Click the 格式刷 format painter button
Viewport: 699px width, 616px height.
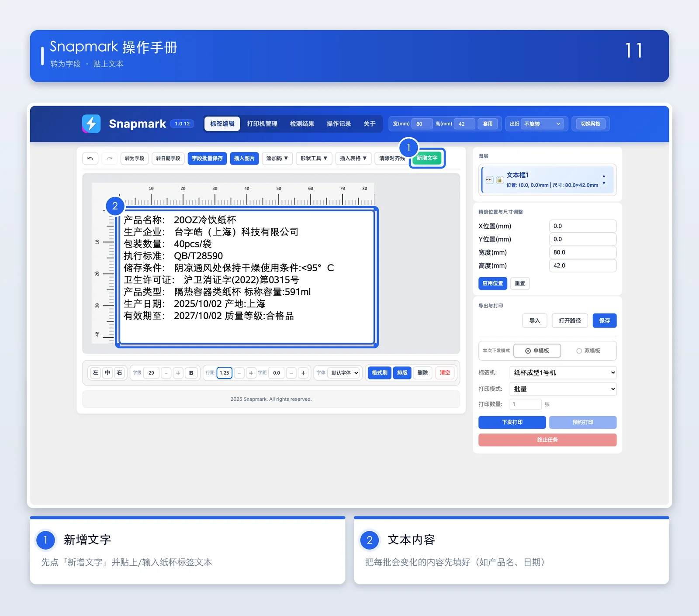tap(380, 373)
